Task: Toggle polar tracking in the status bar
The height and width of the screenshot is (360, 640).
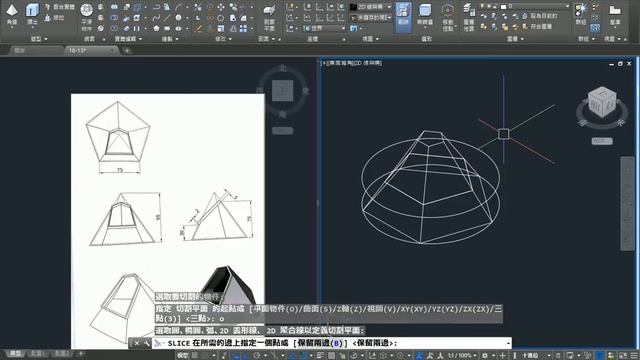Action: (x=256, y=356)
